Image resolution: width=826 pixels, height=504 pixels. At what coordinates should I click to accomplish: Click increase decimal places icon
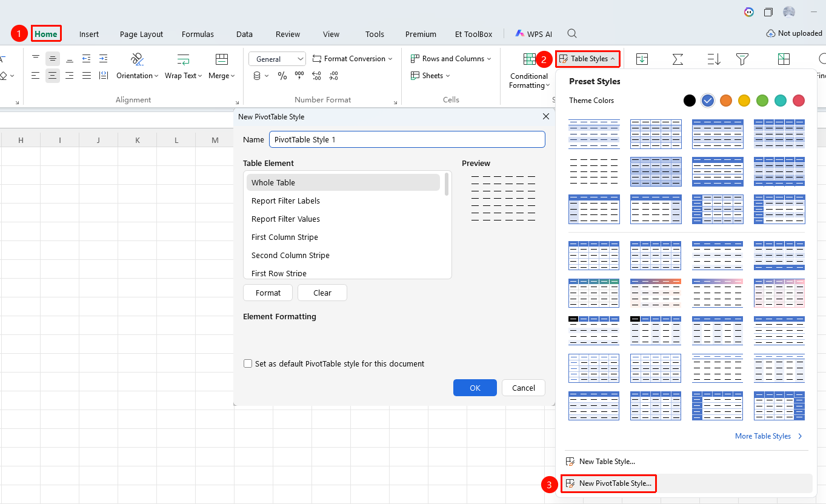tap(316, 76)
